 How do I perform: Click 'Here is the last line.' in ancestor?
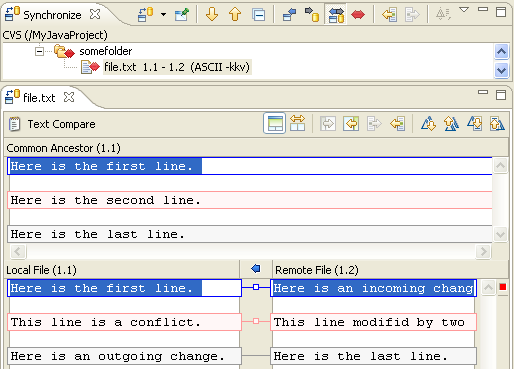click(97, 234)
